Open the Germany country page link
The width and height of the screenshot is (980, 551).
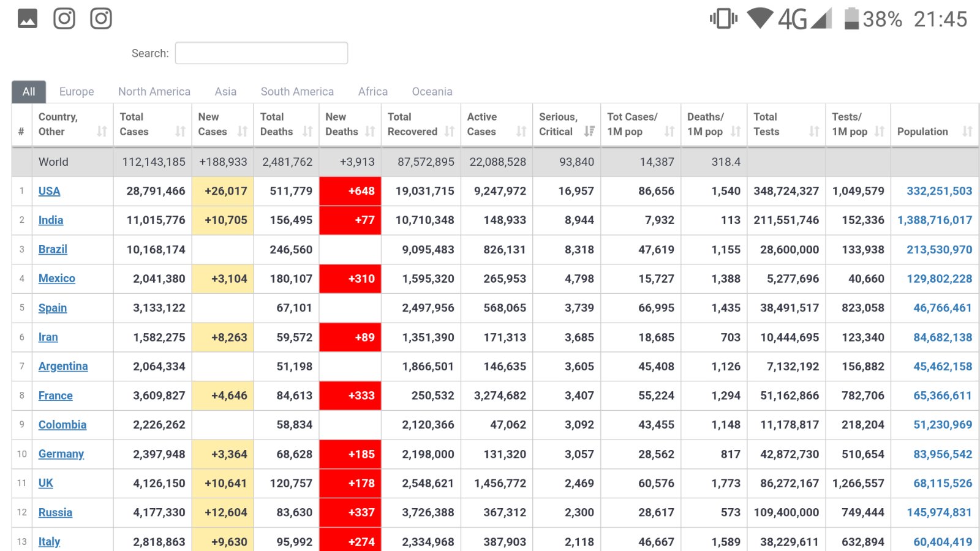[61, 454]
